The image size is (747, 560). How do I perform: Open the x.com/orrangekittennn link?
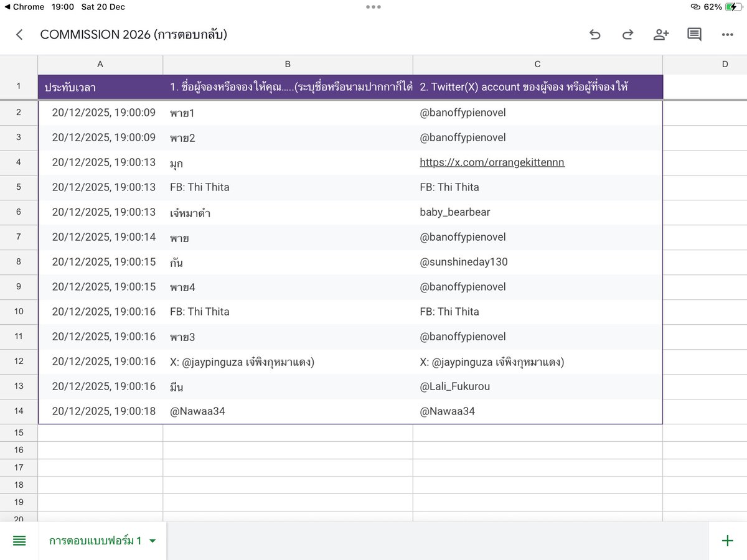492,162
